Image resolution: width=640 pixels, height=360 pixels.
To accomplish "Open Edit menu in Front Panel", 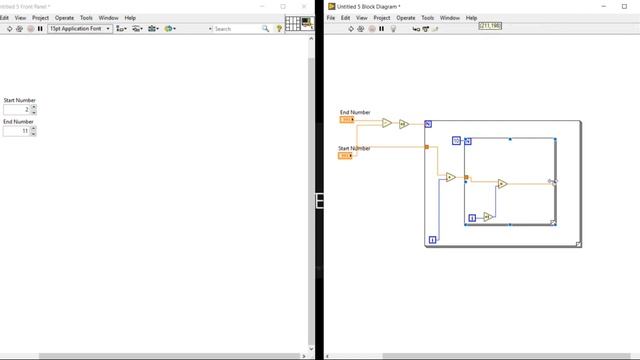I will 4,18.
